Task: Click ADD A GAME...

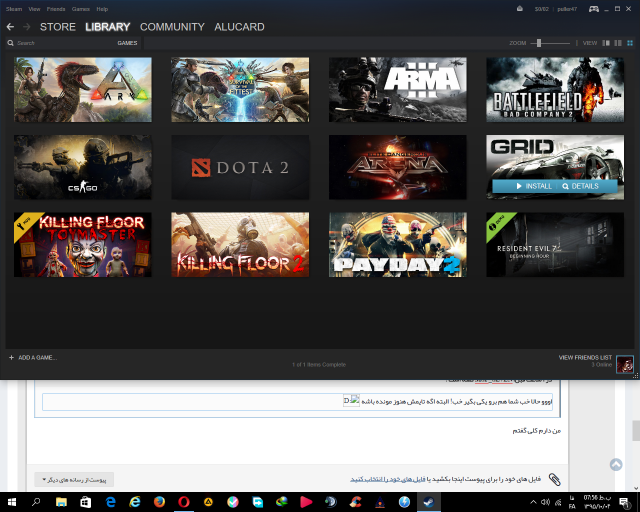Action: tap(38, 358)
